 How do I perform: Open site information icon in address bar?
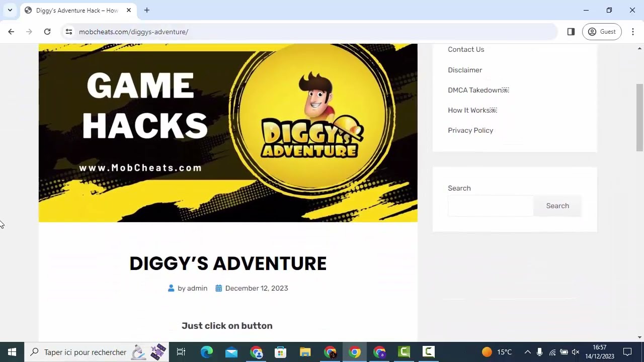[x=69, y=32]
